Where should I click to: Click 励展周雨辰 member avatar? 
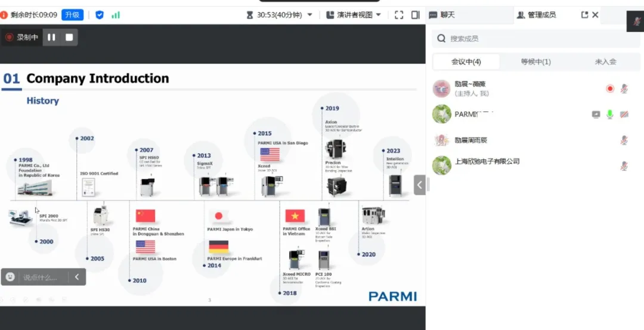pyautogui.click(x=441, y=141)
